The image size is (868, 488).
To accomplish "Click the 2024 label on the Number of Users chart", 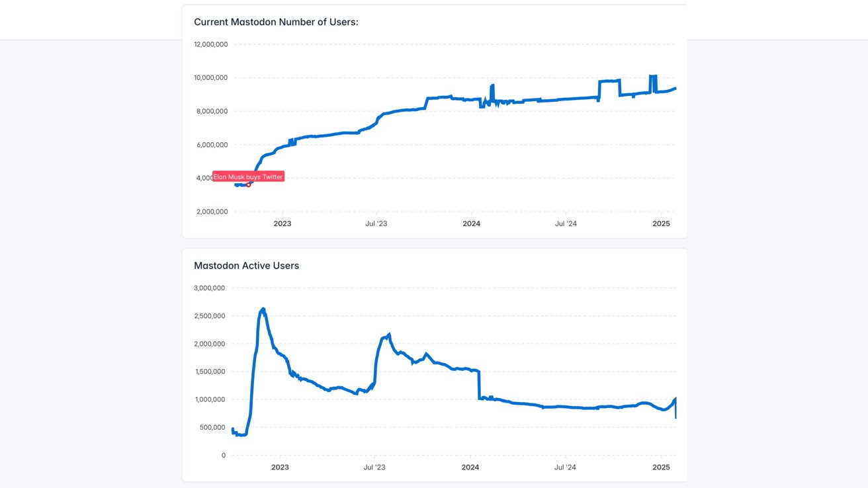I will 472,224.
